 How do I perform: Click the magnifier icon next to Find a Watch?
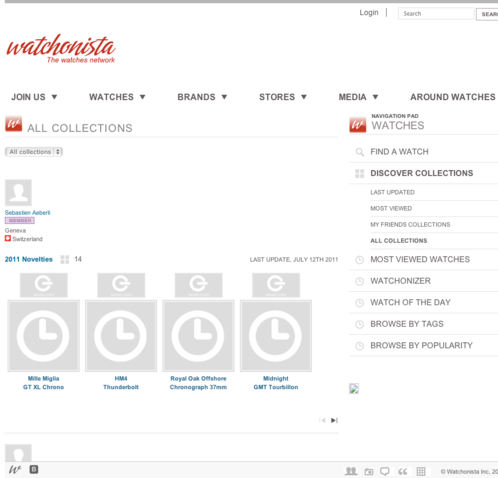pos(360,152)
